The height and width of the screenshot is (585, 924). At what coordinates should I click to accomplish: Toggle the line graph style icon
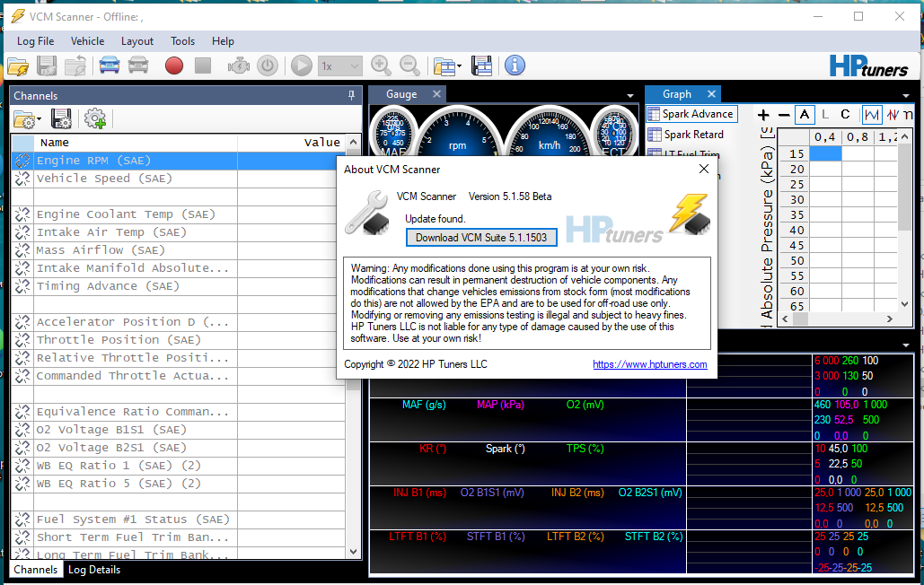coord(872,115)
